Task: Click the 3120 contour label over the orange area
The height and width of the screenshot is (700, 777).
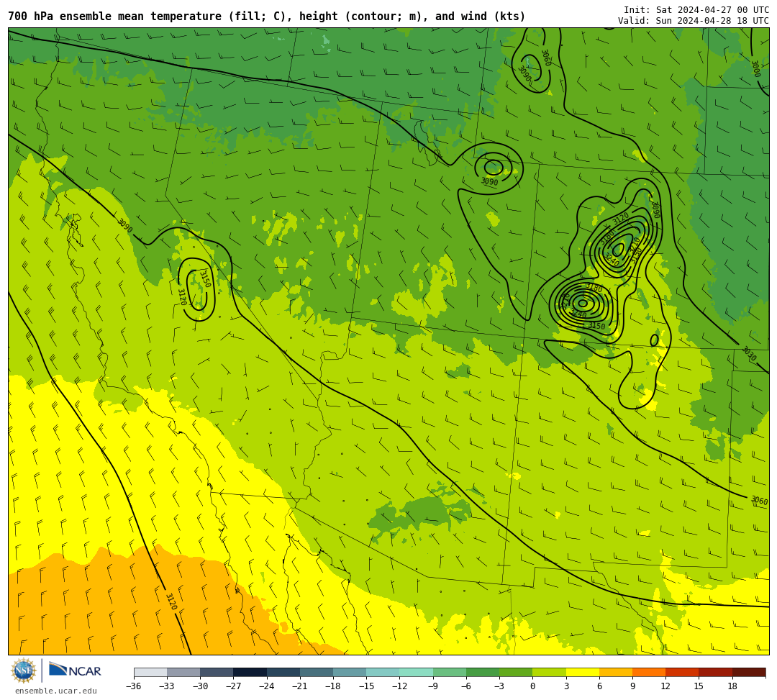Action: [x=171, y=601]
